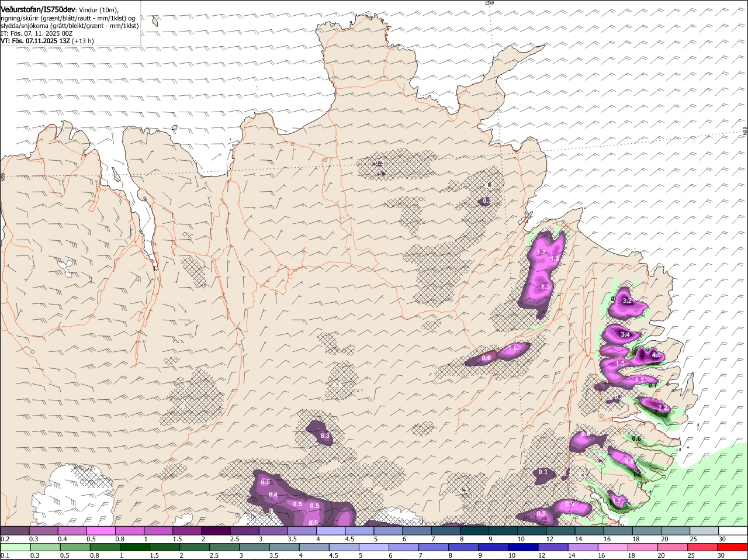Select upper legend dark purple swatch between 2 and 2.5

point(215,531)
